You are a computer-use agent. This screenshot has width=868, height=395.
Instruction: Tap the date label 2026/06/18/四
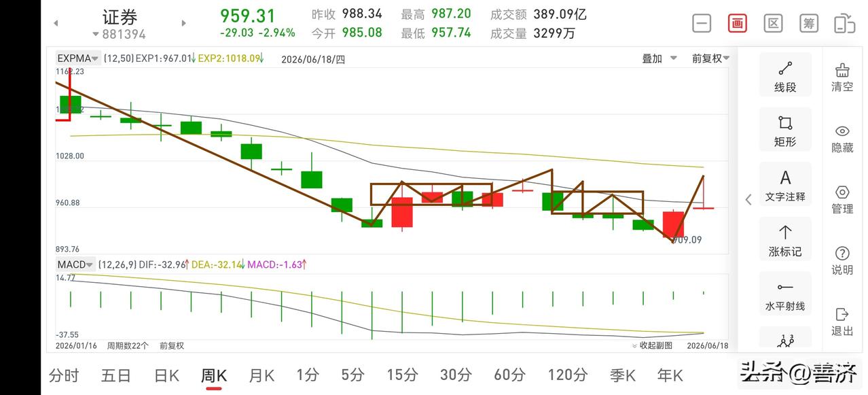click(x=313, y=59)
